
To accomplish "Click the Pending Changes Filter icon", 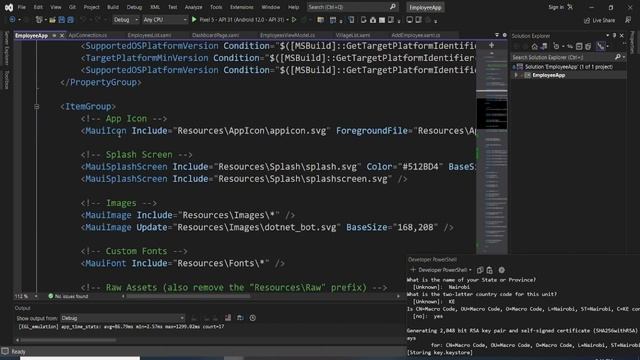I will pyautogui.click(x=557, y=47).
